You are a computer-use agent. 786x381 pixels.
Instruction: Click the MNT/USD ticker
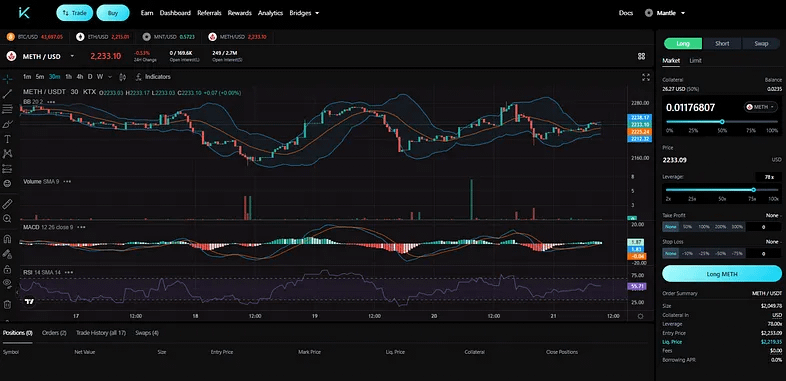[169, 37]
